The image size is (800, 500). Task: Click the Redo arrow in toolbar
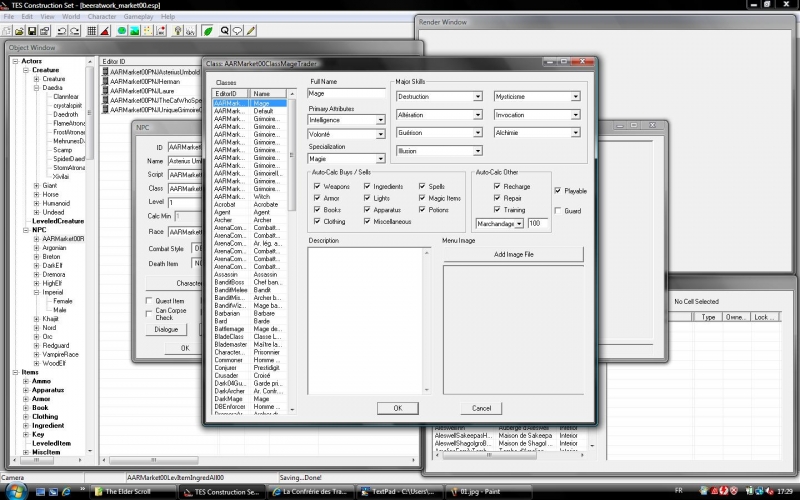[75, 31]
